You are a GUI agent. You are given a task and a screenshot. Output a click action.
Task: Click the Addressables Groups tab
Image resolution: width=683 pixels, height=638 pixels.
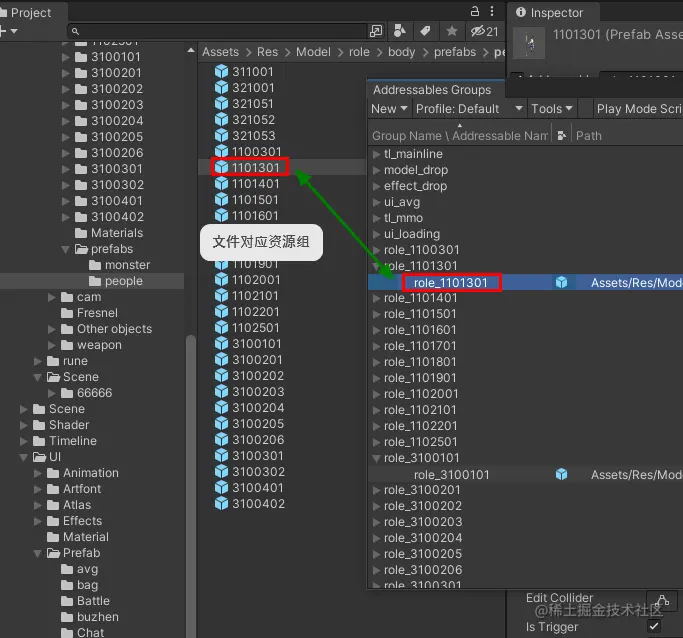pos(432,90)
